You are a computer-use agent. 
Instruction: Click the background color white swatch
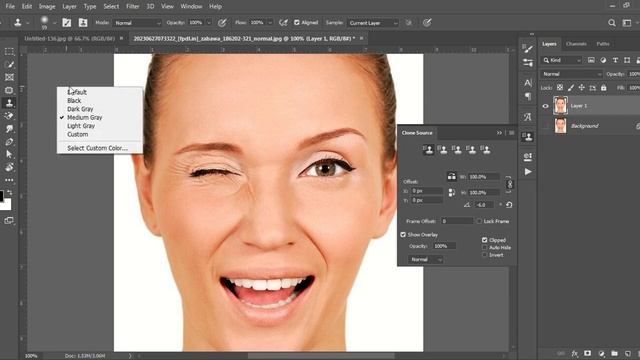7,205
